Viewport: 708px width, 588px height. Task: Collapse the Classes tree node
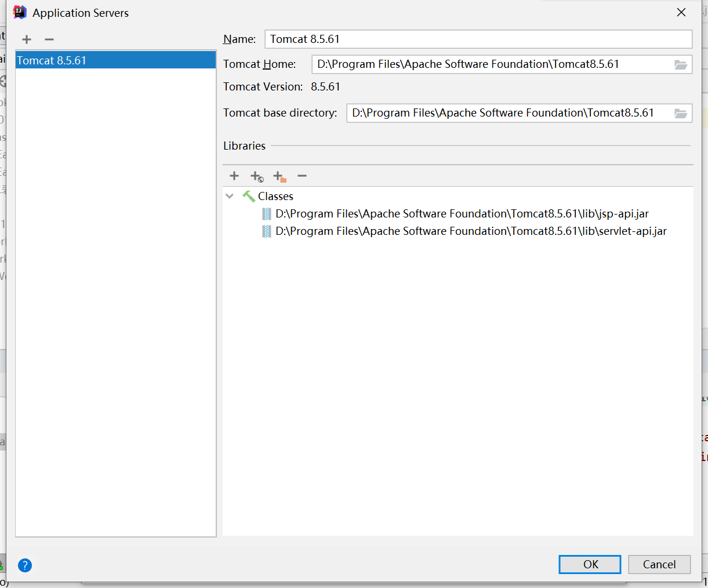[230, 196]
